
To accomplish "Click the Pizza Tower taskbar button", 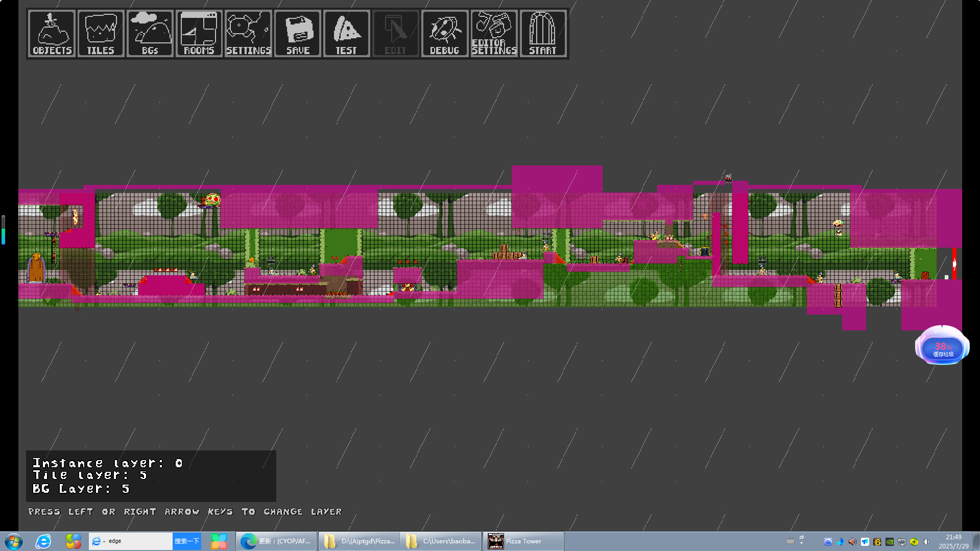I will point(523,541).
